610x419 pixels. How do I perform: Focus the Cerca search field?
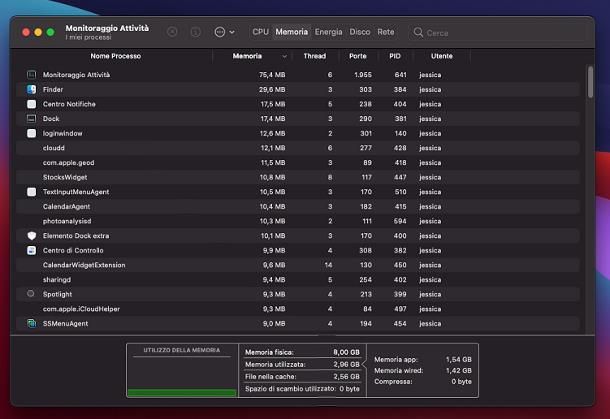(x=497, y=33)
